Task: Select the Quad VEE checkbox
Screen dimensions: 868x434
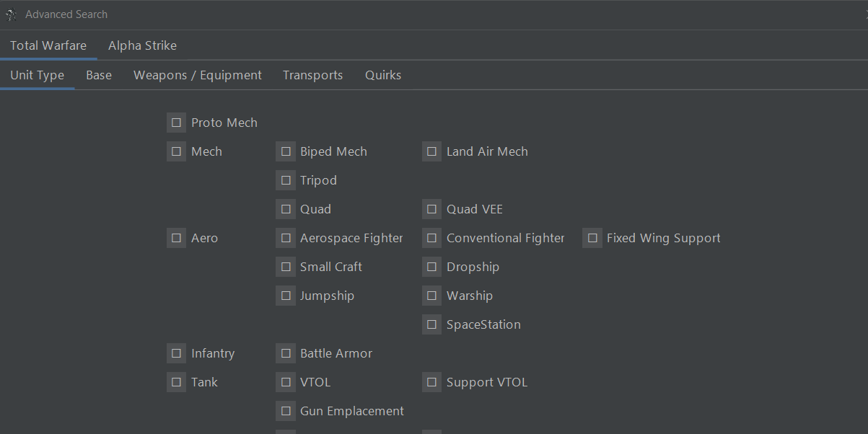Action: [x=431, y=209]
